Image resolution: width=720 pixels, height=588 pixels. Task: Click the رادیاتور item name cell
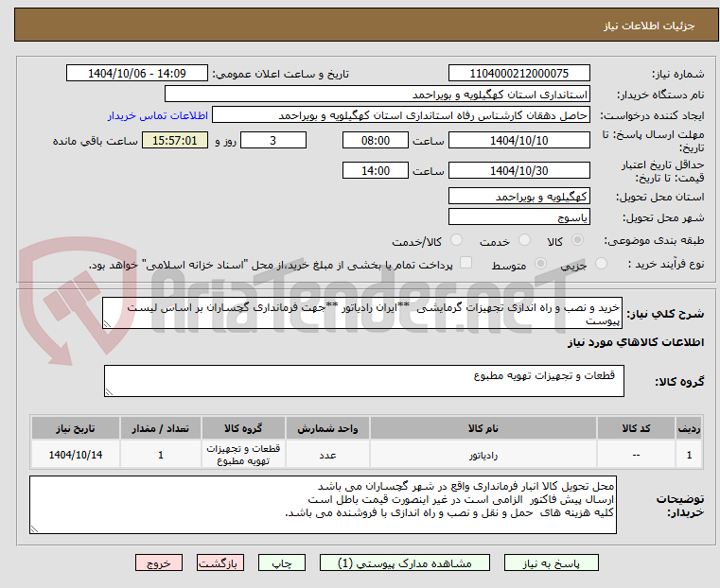483,455
